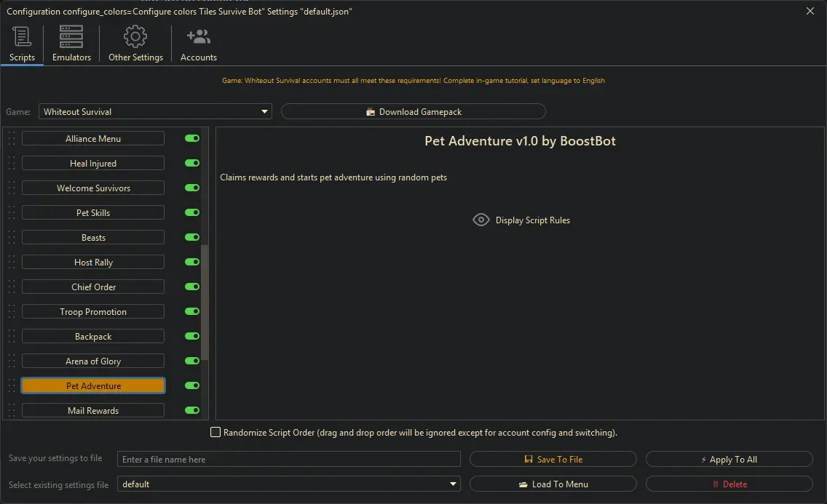The height and width of the screenshot is (504, 827).
Task: Disable the Heal Injured toggle
Action: (192, 164)
